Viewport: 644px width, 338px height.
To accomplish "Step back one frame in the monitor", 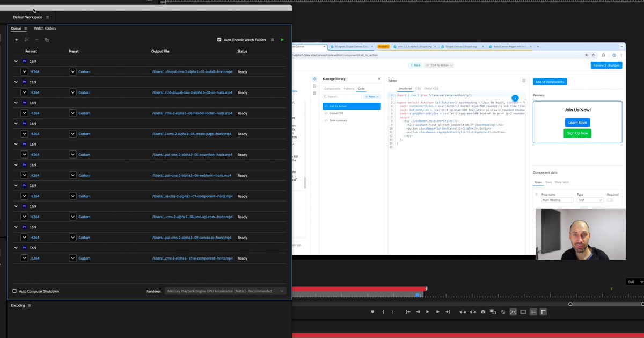I will tap(418, 312).
